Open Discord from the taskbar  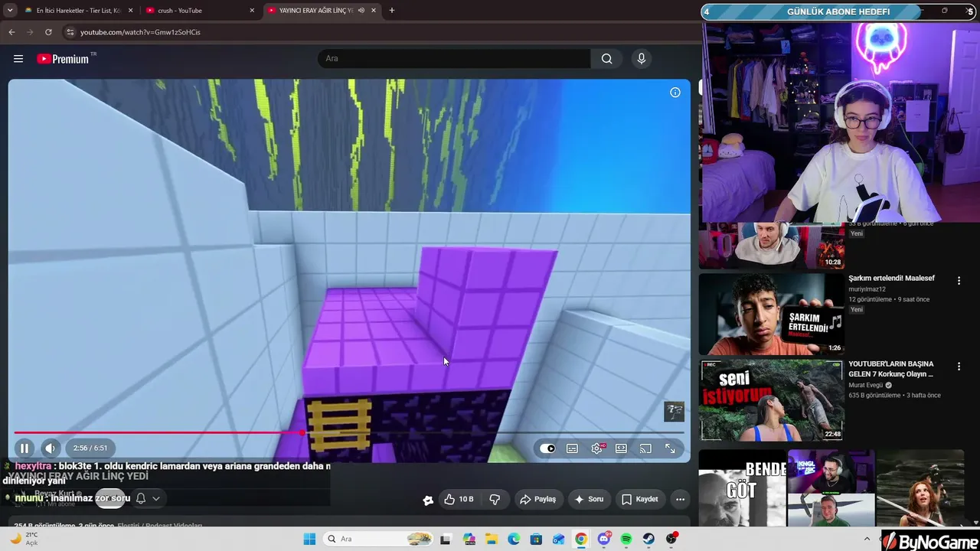604,539
